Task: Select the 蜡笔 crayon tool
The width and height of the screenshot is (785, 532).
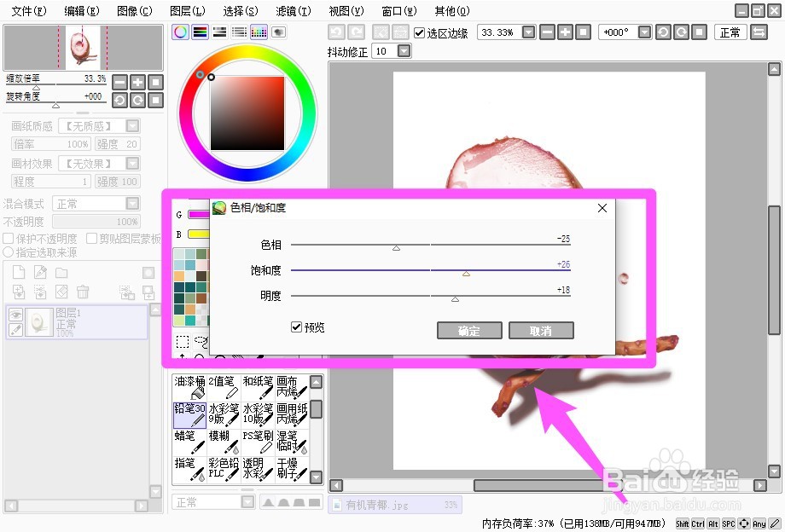Action: (189, 442)
